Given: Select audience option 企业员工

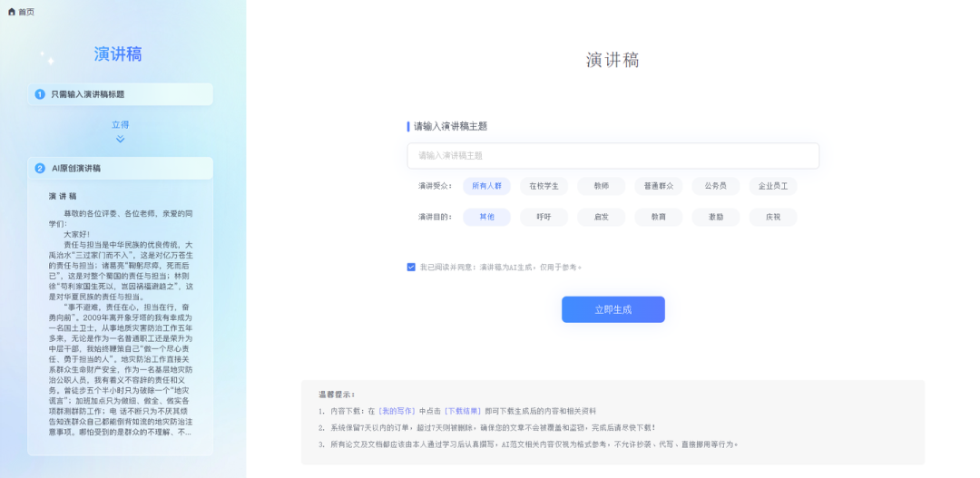Looking at the screenshot, I should (773, 186).
